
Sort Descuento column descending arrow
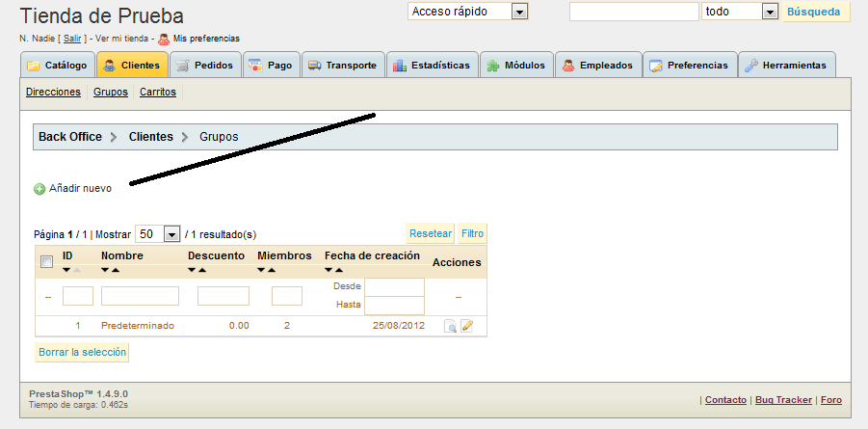(x=192, y=271)
